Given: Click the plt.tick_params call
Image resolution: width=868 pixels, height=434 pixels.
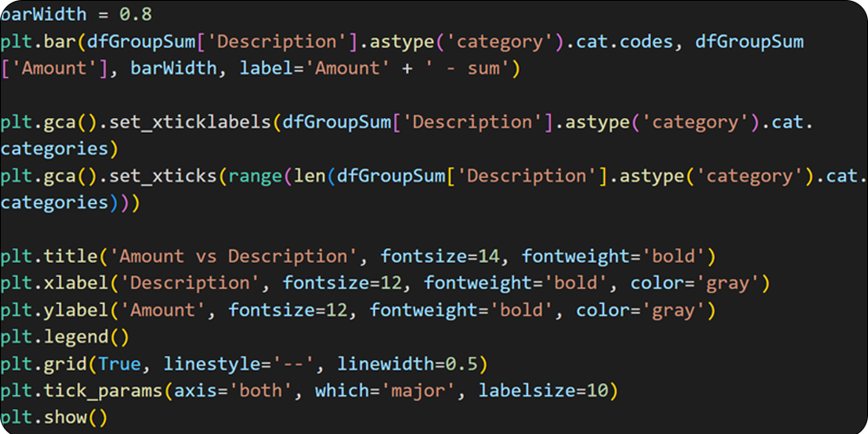Looking at the screenshot, I should coord(81,391).
